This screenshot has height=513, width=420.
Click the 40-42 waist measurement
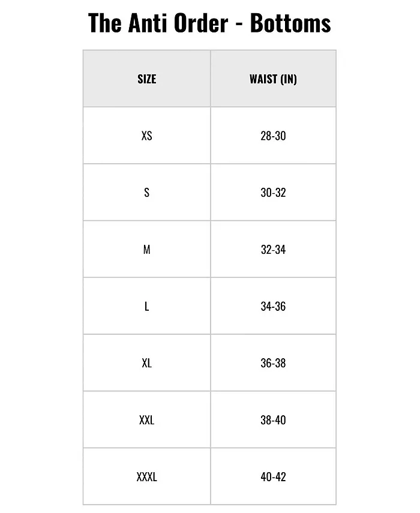[273, 477]
